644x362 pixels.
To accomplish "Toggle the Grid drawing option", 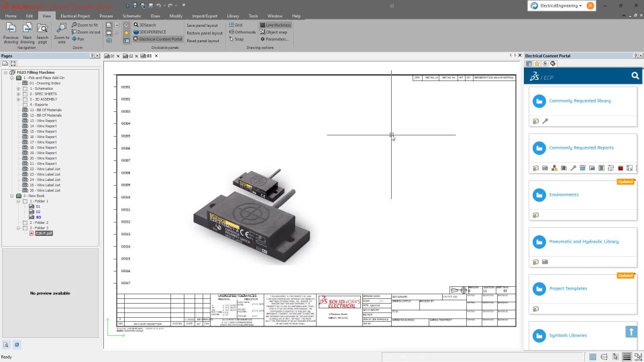I will click(x=235, y=25).
